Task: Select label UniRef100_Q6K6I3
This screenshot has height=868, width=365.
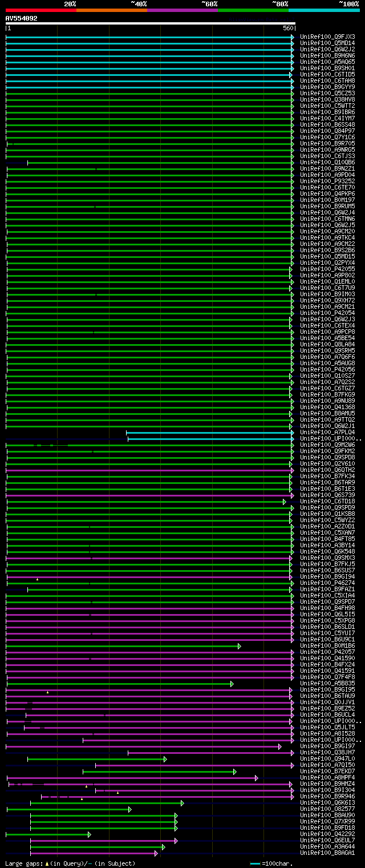Action: [327, 802]
